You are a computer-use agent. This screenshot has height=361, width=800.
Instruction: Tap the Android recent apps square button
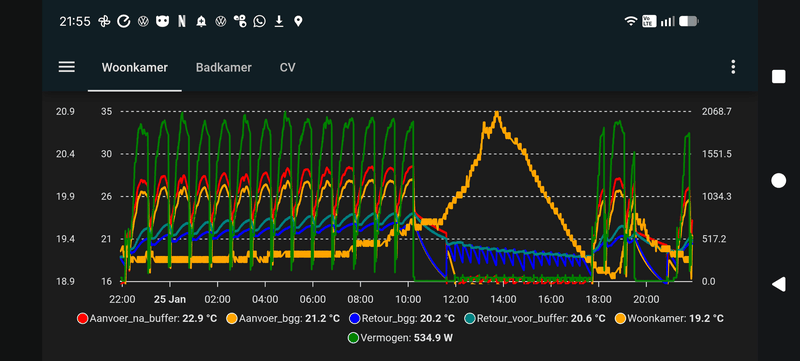[x=779, y=77]
